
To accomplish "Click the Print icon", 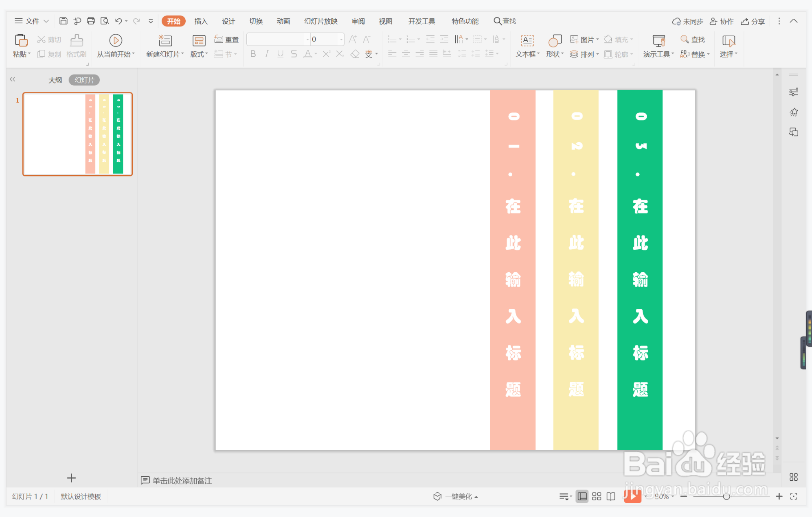I will point(91,21).
